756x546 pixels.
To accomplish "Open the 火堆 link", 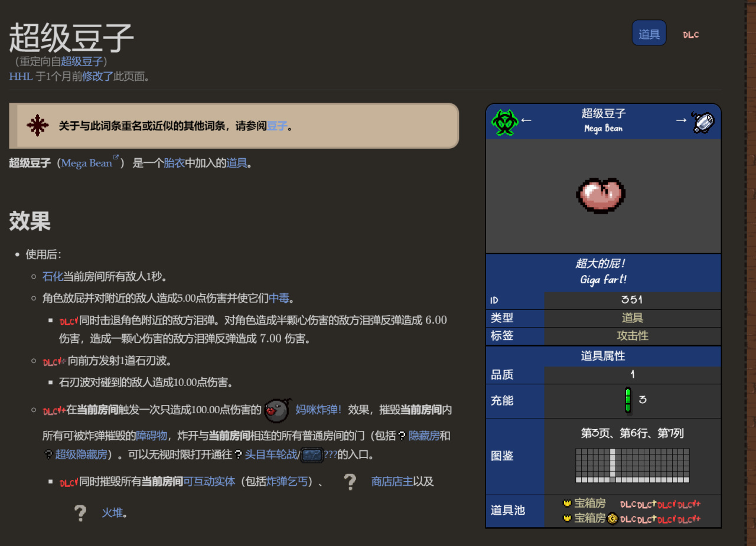I will [x=112, y=512].
